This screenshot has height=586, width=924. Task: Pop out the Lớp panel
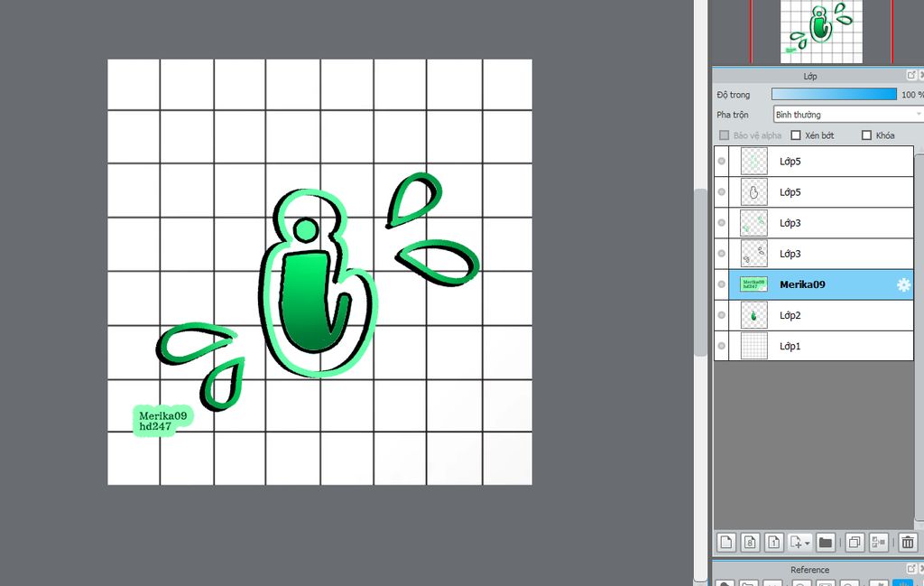click(x=911, y=75)
